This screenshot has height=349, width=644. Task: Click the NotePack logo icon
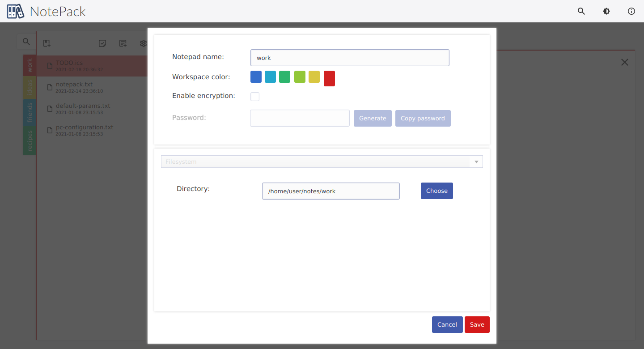(16, 11)
